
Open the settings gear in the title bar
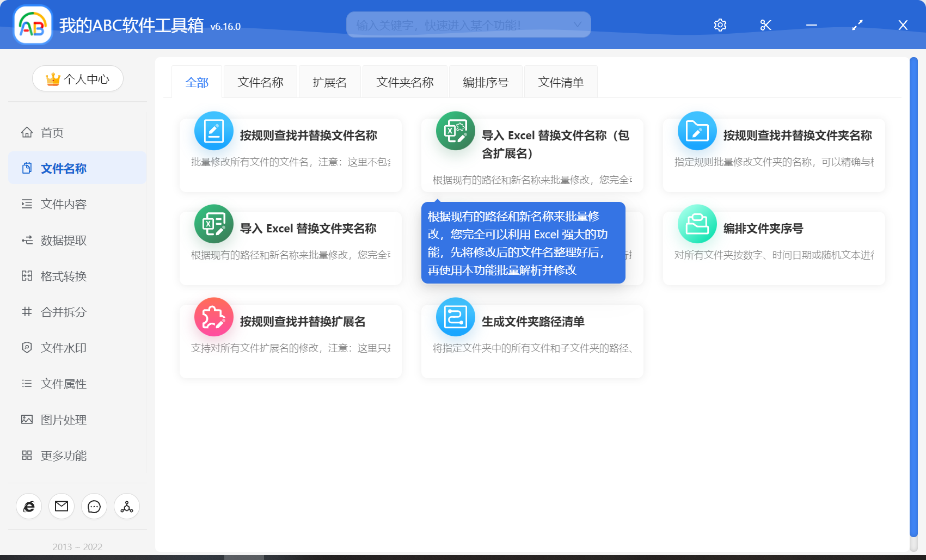click(x=720, y=24)
